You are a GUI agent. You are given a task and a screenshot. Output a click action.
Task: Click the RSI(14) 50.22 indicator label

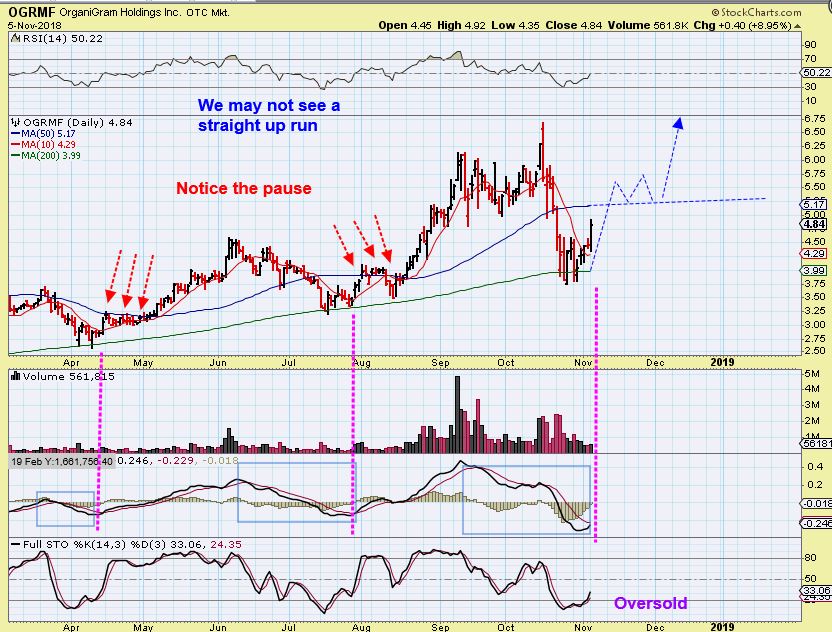coord(63,38)
